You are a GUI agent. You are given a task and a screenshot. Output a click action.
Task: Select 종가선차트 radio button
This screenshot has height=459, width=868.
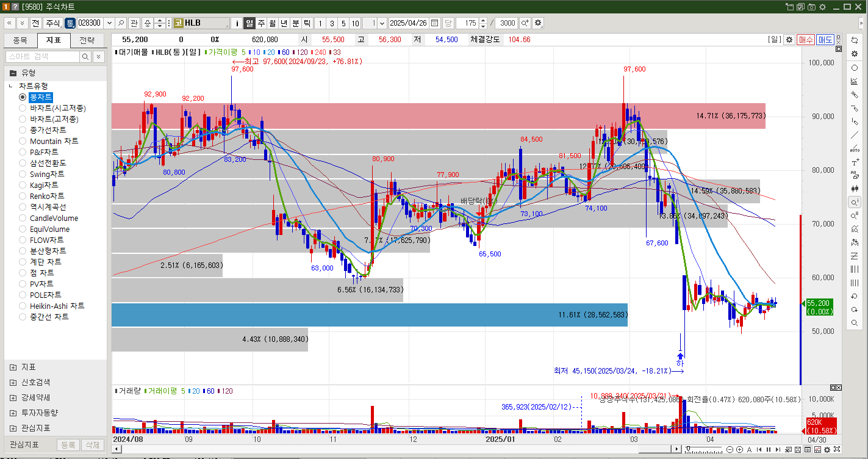[23, 130]
